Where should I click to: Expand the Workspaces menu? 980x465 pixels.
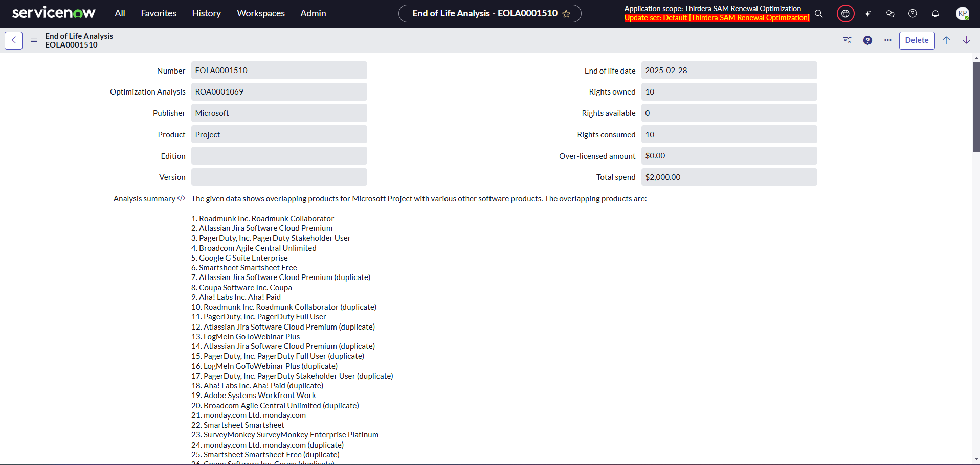click(260, 13)
